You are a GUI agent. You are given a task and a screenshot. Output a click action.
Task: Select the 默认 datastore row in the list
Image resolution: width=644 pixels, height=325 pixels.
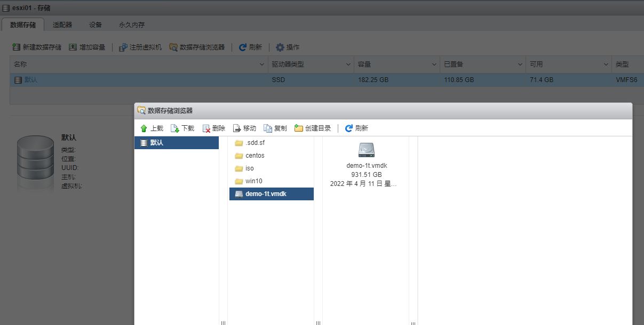pos(107,79)
